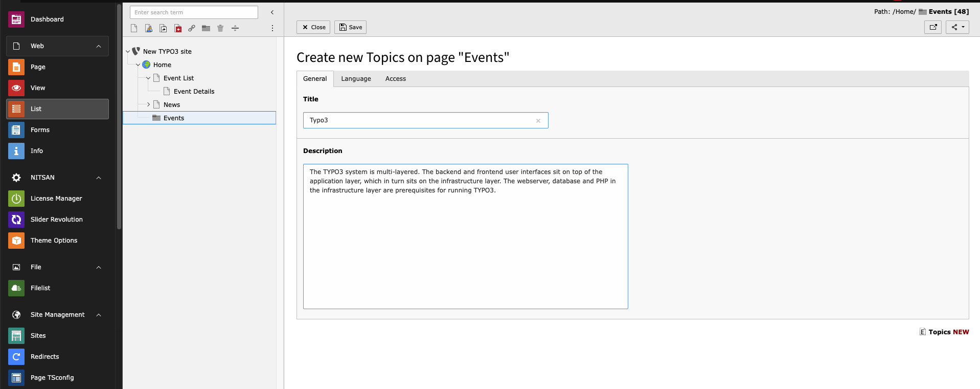The width and height of the screenshot is (980, 389).
Task: Click into the page tree search field
Action: coord(194,12)
